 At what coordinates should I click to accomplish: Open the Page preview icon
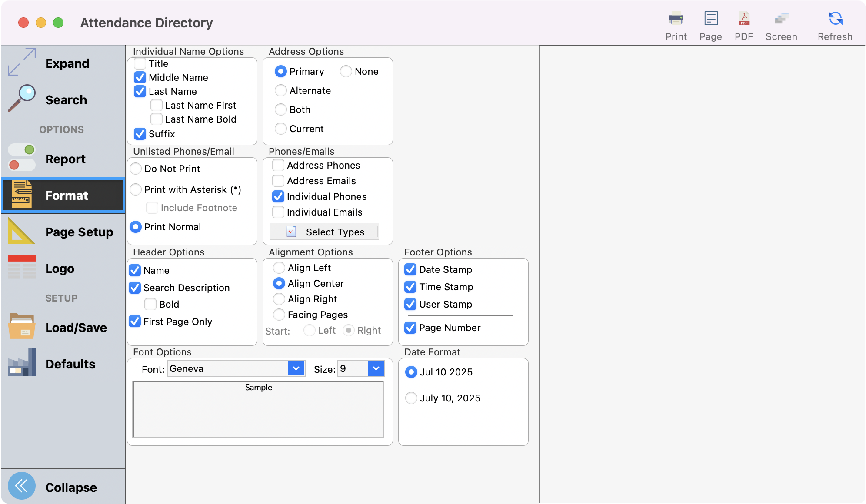710,19
